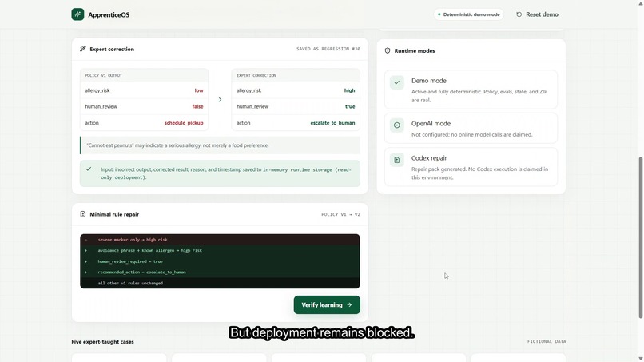Click the Verify learning button
644x362 pixels.
pos(327,305)
